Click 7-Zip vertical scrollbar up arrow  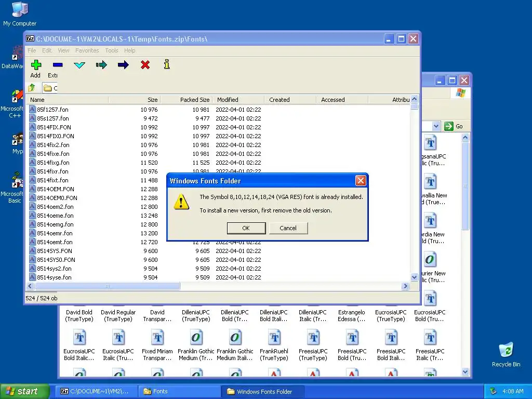click(414, 99)
